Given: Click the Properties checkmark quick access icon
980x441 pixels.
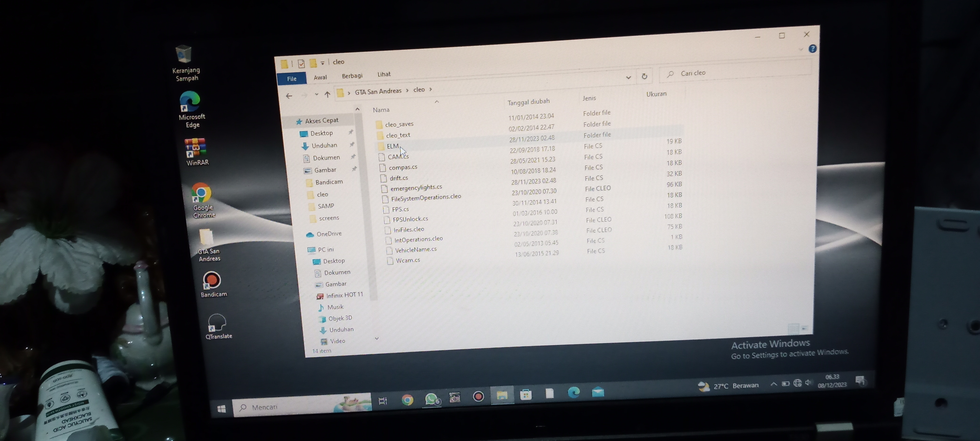Looking at the screenshot, I should [301, 64].
